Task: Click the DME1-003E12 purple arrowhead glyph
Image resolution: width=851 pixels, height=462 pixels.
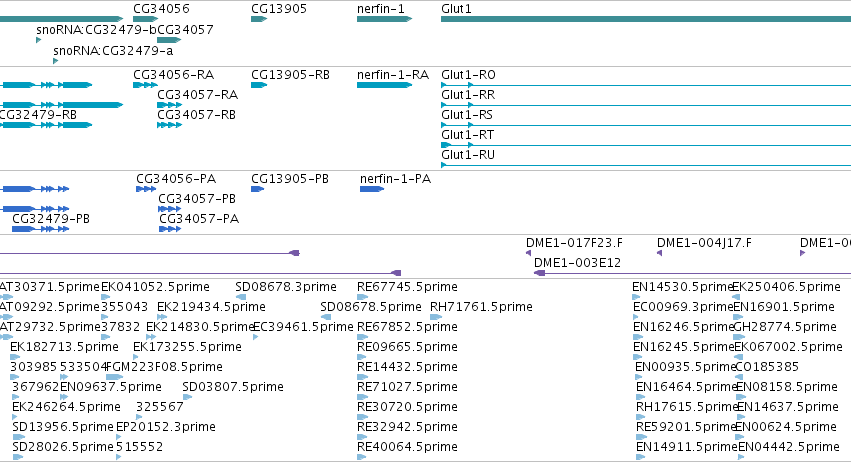Action: click(539, 273)
